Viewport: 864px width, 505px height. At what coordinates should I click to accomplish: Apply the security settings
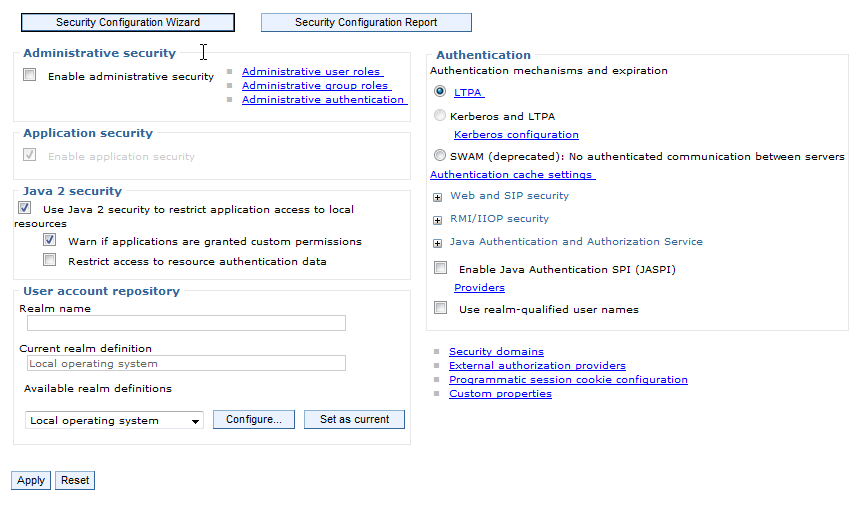pyautogui.click(x=31, y=480)
